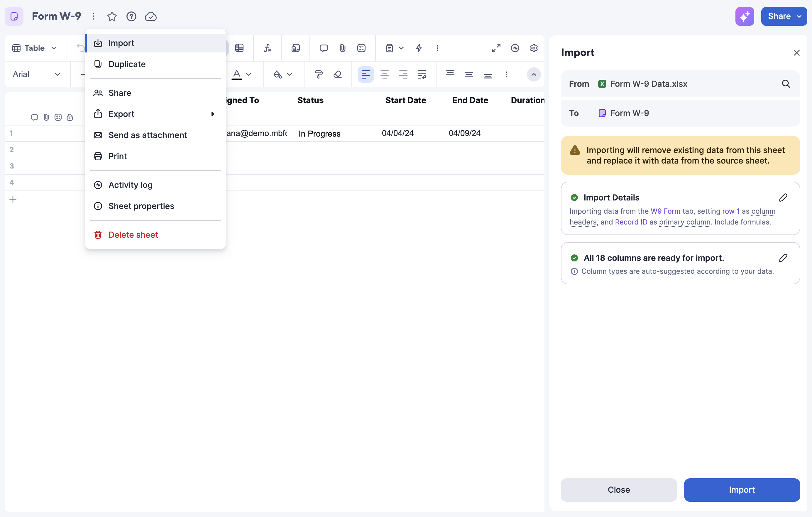The height and width of the screenshot is (517, 812).
Task: Open the automation lightning bolt icon
Action: coord(419,48)
